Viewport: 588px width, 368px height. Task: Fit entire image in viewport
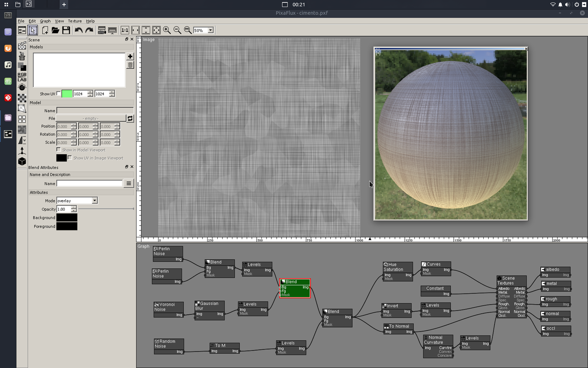pos(156,30)
